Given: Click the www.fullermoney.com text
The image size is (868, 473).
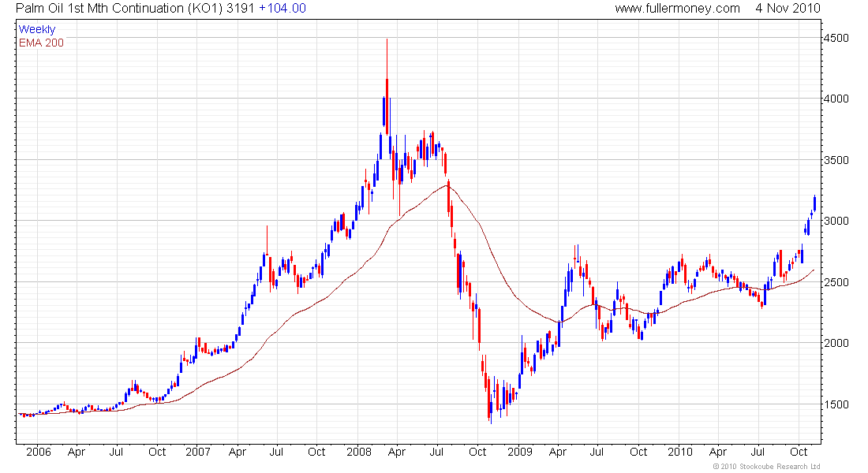Looking at the screenshot, I should 677,9.
